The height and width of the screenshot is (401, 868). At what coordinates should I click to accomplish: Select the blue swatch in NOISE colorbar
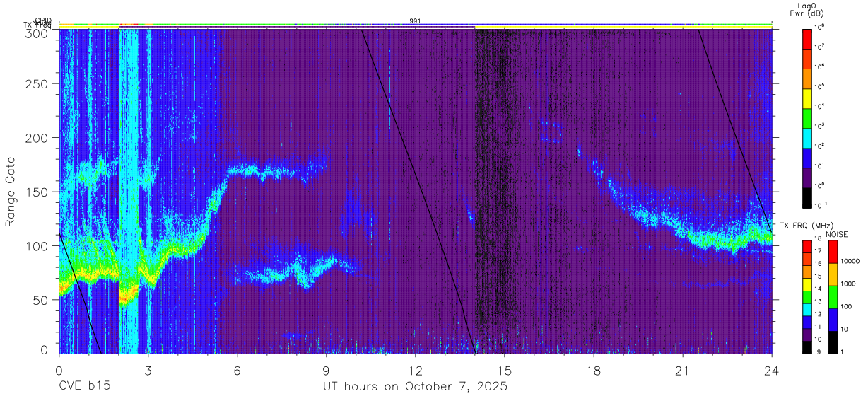click(x=833, y=320)
